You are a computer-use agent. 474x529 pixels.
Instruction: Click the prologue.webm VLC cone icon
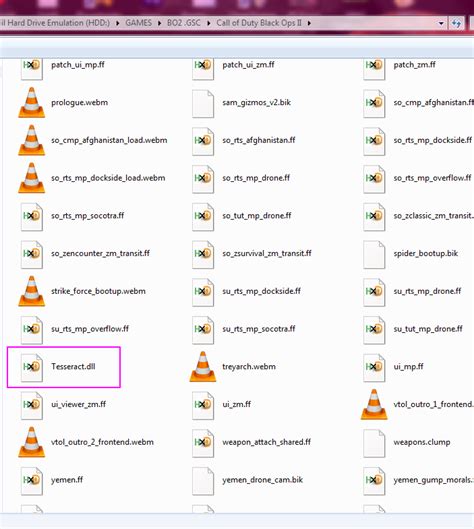pos(32,103)
